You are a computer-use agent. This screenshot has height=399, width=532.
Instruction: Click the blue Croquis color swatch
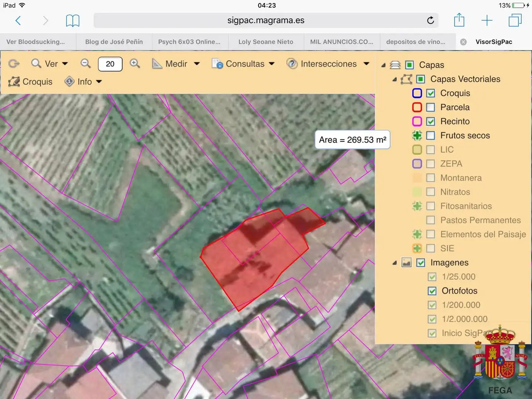coord(417,93)
